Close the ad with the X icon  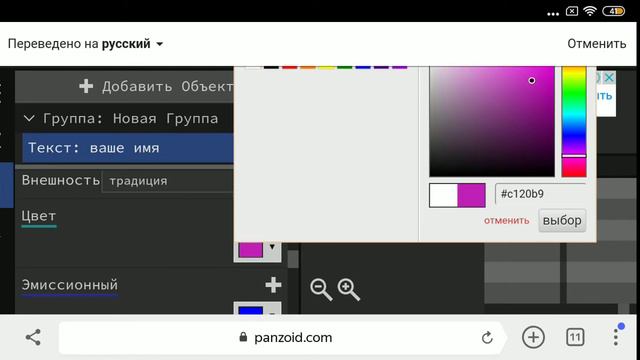tap(609, 78)
